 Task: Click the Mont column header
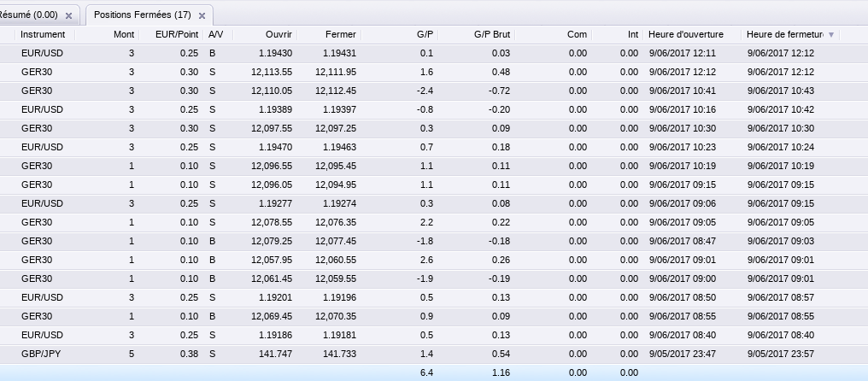pyautogui.click(x=123, y=35)
